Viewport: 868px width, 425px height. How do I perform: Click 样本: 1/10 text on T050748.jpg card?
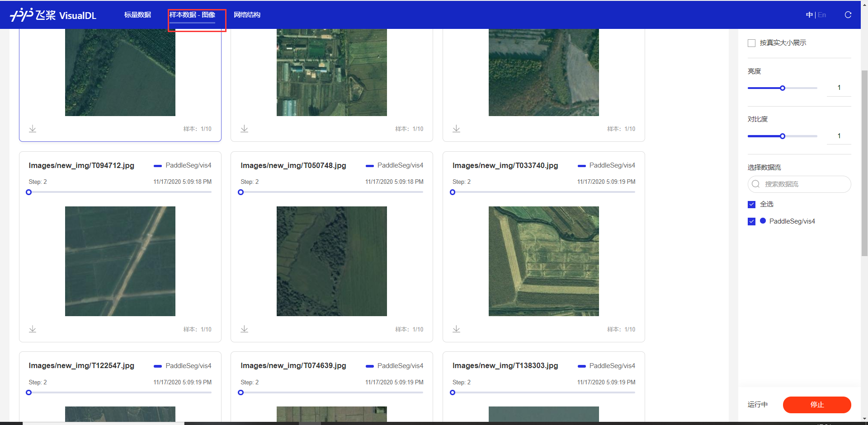tap(409, 329)
